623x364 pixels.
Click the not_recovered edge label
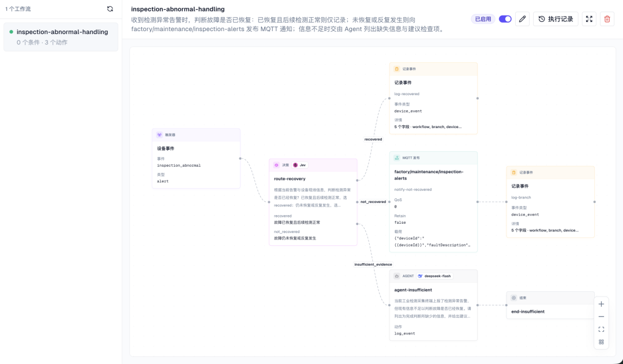tap(373, 202)
